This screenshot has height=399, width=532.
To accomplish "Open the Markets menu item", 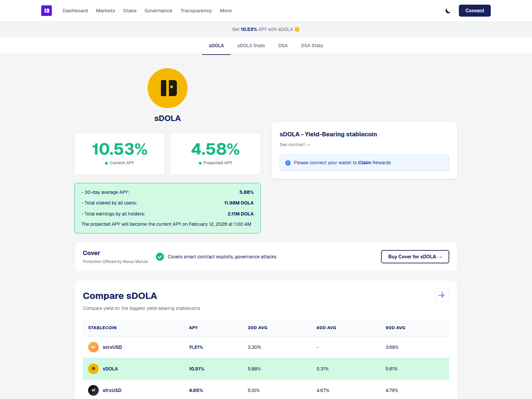I will (x=105, y=11).
